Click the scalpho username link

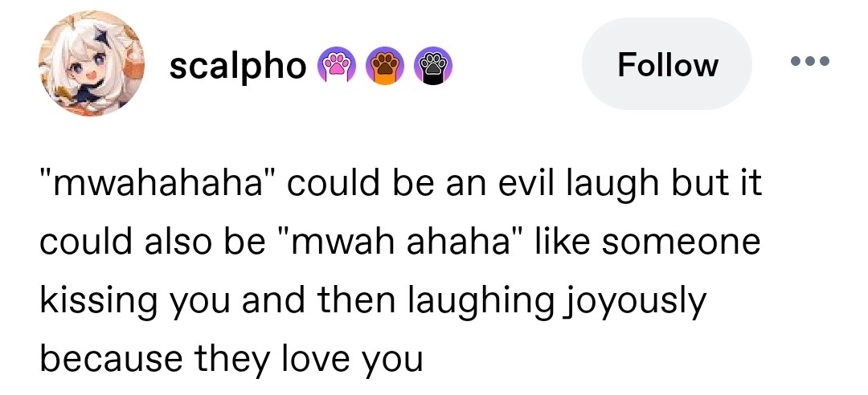pos(237,66)
